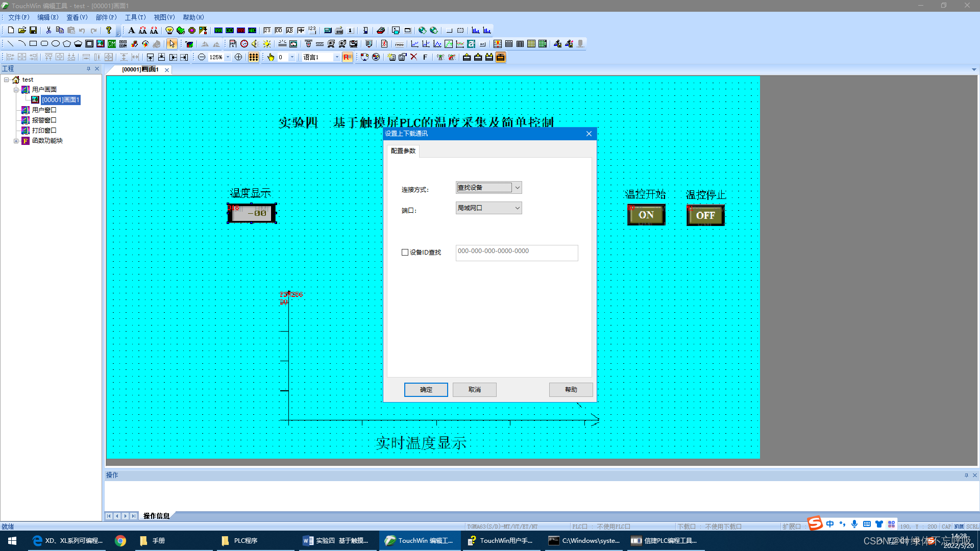
Task: Open the 语言1 language dropdown
Action: click(337, 57)
